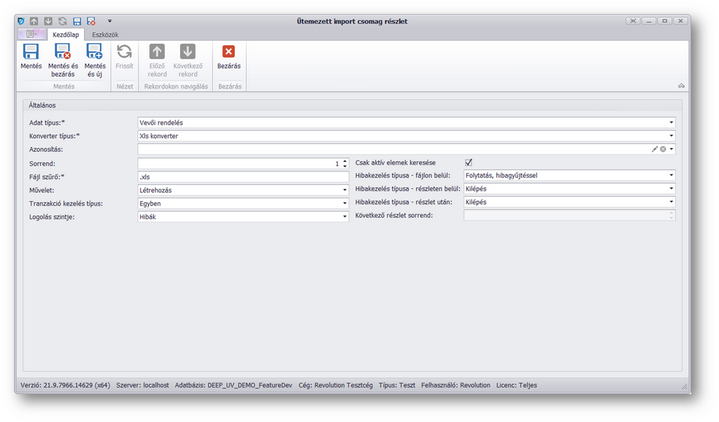Viewport: 719px width, 422px height.
Task: Click the clear icon in Azonosítás field
Action: pyautogui.click(x=663, y=149)
